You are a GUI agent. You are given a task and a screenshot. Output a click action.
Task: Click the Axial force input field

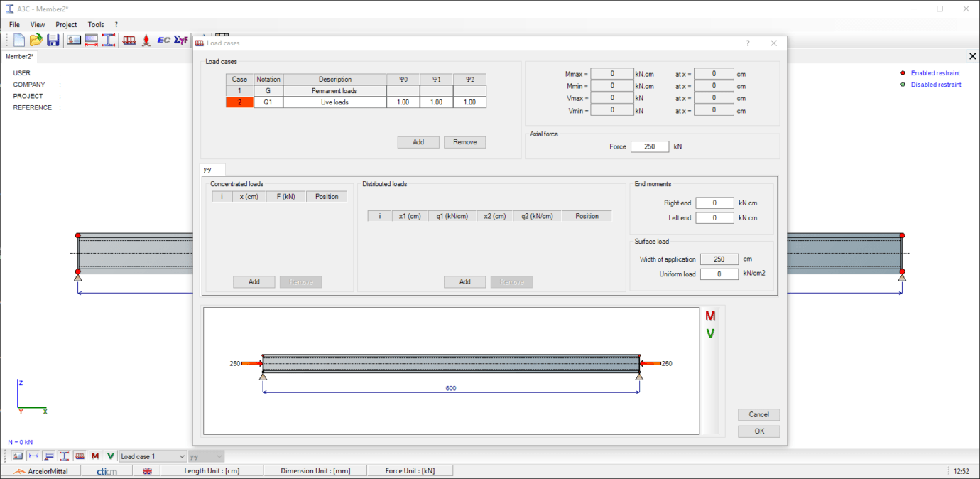pyautogui.click(x=650, y=146)
